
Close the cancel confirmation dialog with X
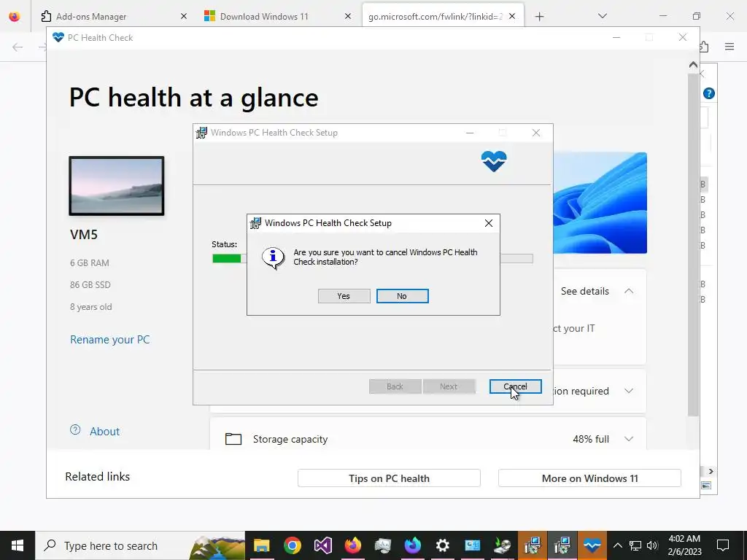pyautogui.click(x=488, y=223)
